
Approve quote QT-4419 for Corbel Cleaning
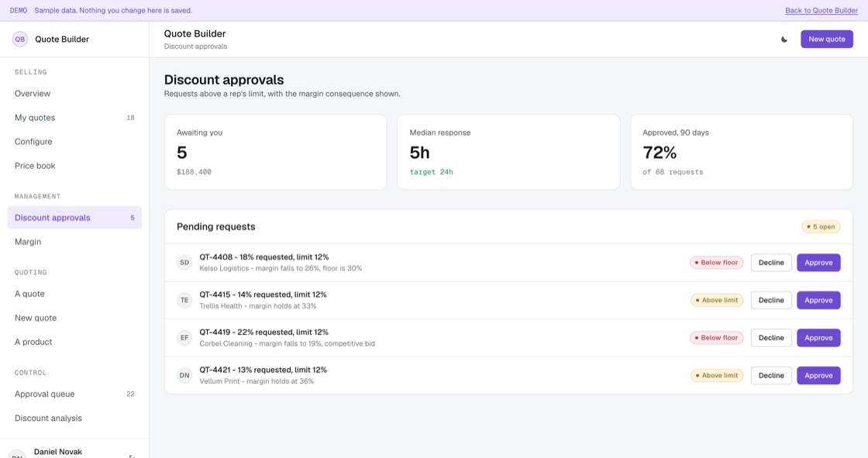click(818, 338)
